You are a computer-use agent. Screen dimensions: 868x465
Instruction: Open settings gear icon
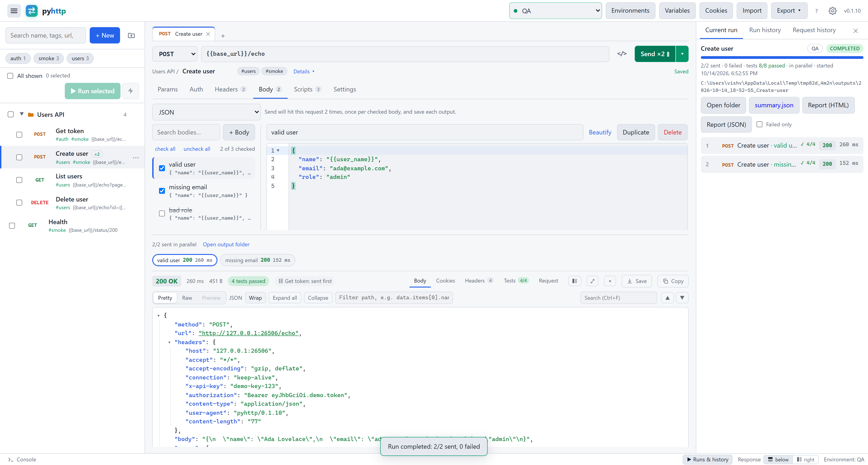pos(833,11)
